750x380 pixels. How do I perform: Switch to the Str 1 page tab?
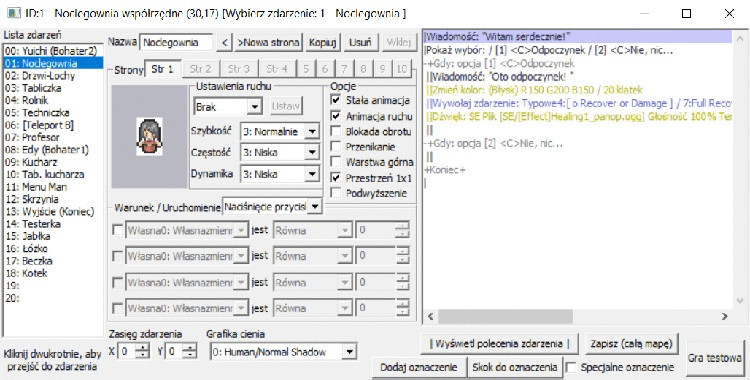point(163,69)
